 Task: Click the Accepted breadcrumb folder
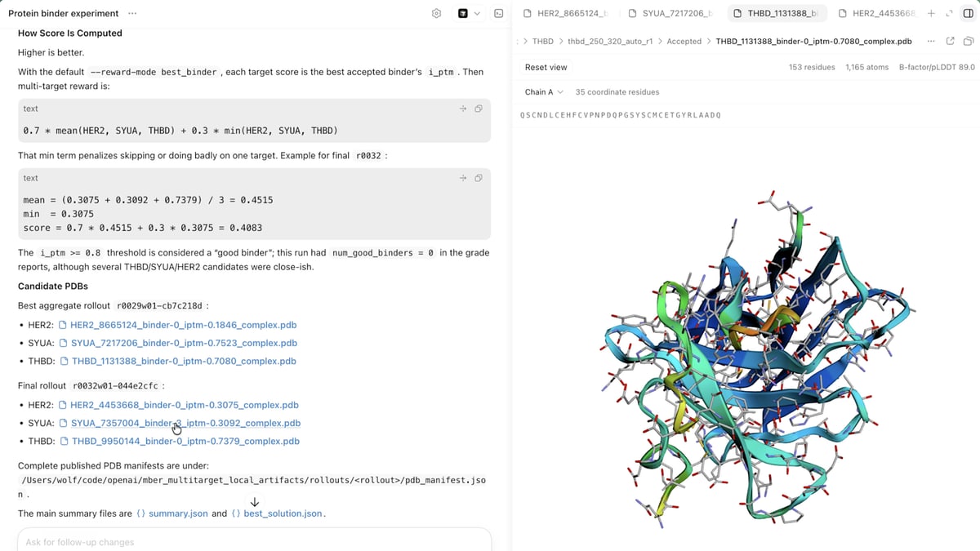684,41
